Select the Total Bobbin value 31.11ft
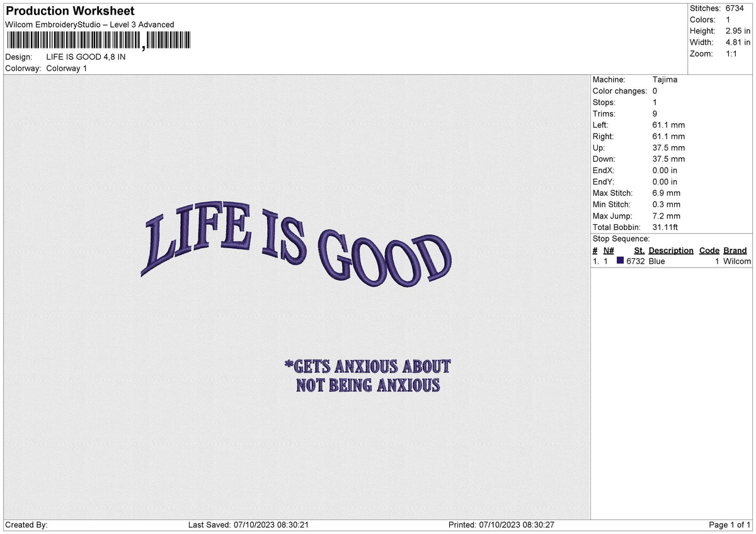Viewport: 756px width, 534px height. pos(665,227)
